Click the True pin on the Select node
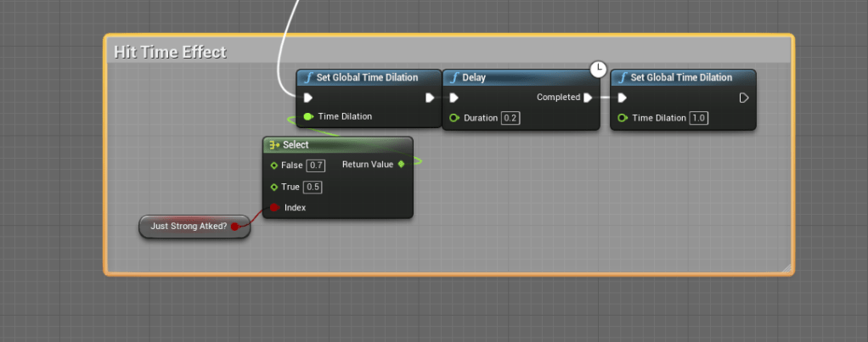Screen dimensions: 868x342 click(273, 187)
